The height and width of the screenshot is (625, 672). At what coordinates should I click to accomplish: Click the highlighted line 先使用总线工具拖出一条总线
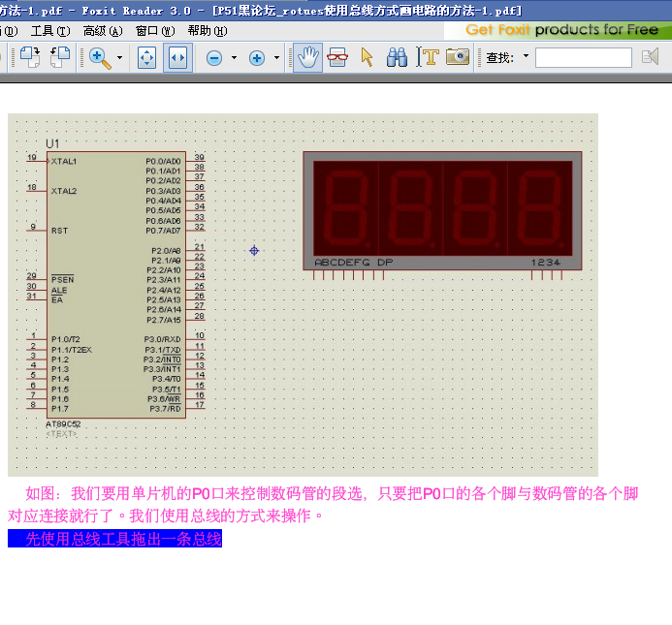pyautogui.click(x=114, y=539)
